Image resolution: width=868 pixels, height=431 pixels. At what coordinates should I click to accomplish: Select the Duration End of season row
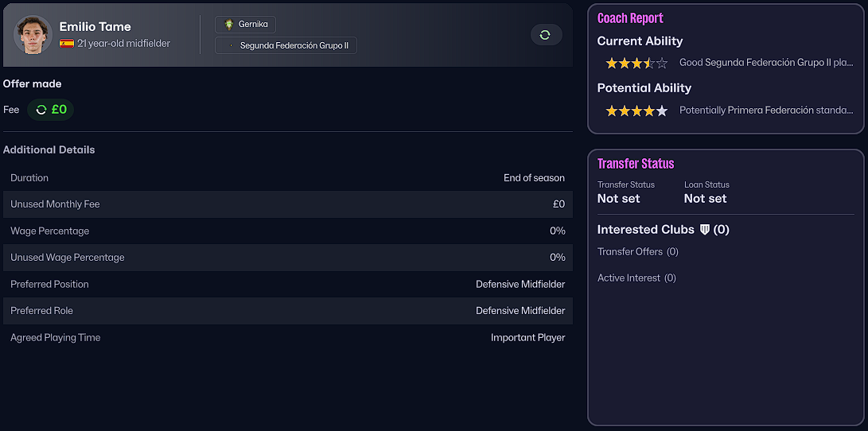pyautogui.click(x=287, y=178)
